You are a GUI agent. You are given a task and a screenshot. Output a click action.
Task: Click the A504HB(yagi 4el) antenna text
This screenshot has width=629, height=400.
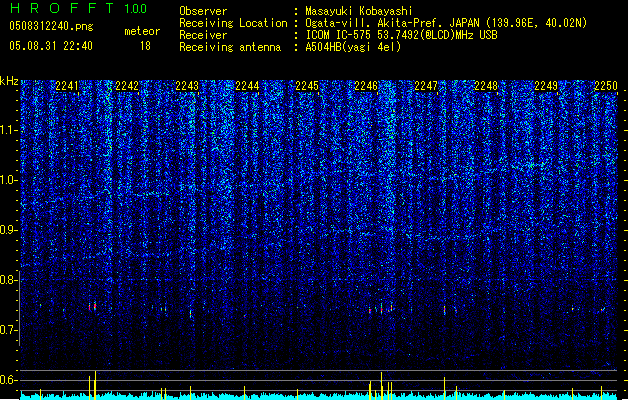point(353,47)
